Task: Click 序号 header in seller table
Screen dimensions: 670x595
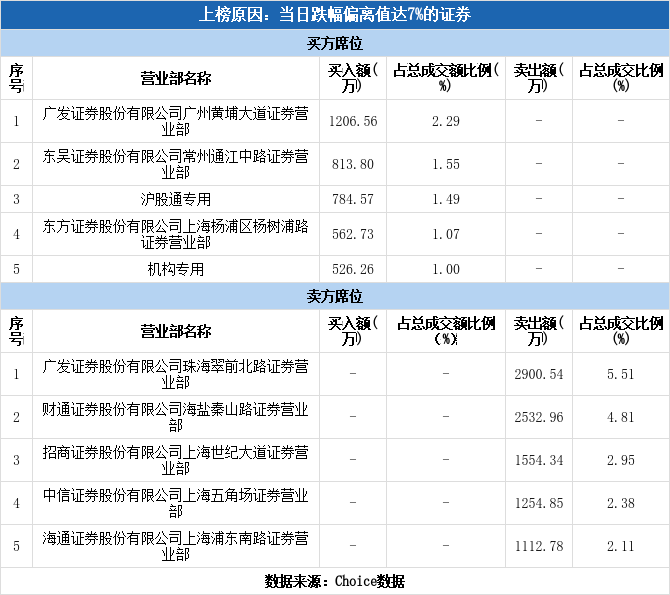Action: click(16, 331)
